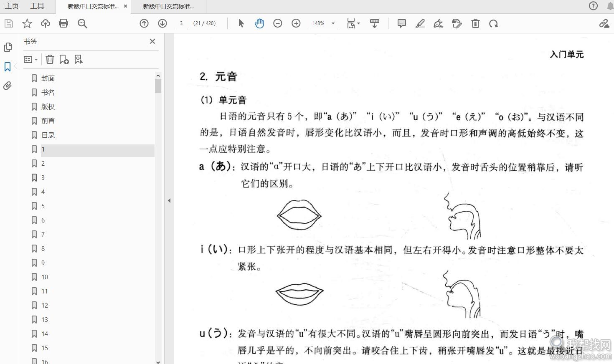Select bookmark 10 in the list

45,277
